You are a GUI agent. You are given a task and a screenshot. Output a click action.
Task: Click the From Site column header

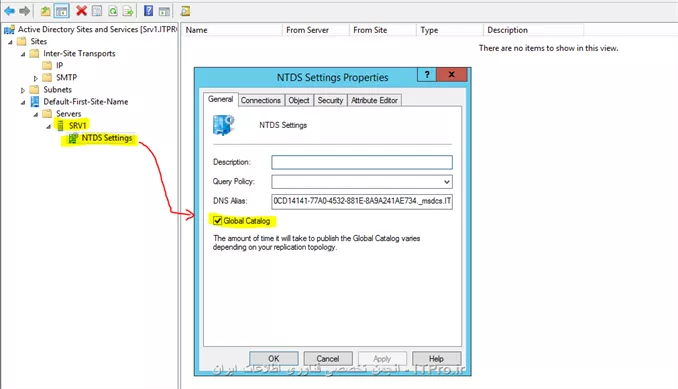pos(382,30)
